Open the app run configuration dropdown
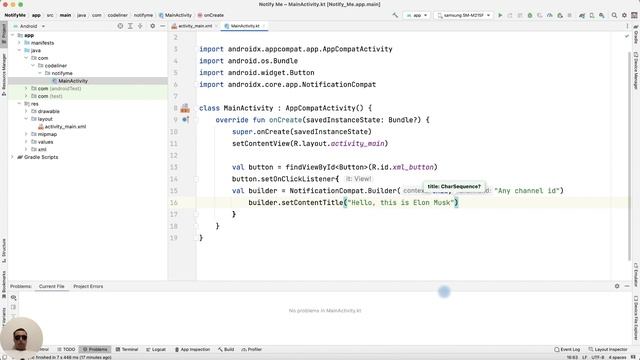 coord(417,15)
